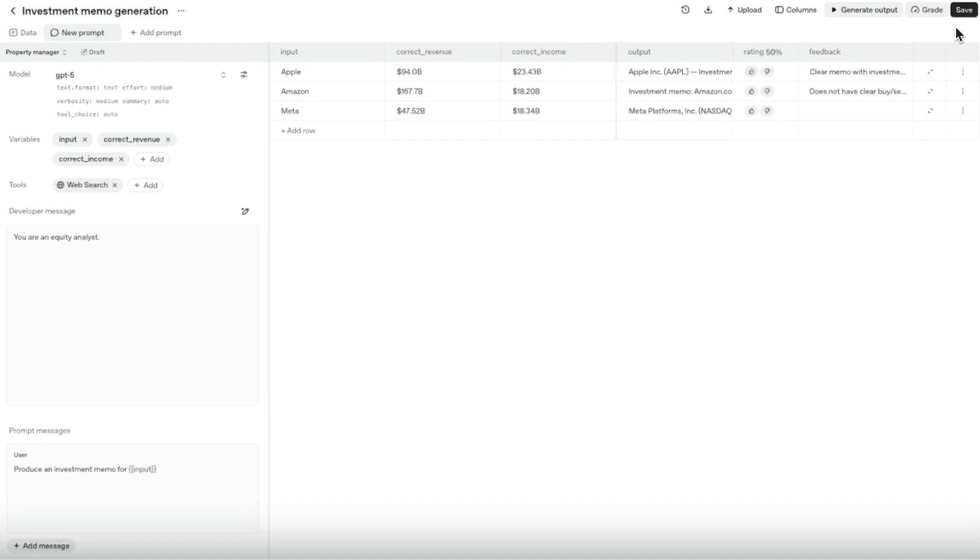Open Meta row more options menu
The width and height of the screenshot is (980, 559).
point(963,111)
